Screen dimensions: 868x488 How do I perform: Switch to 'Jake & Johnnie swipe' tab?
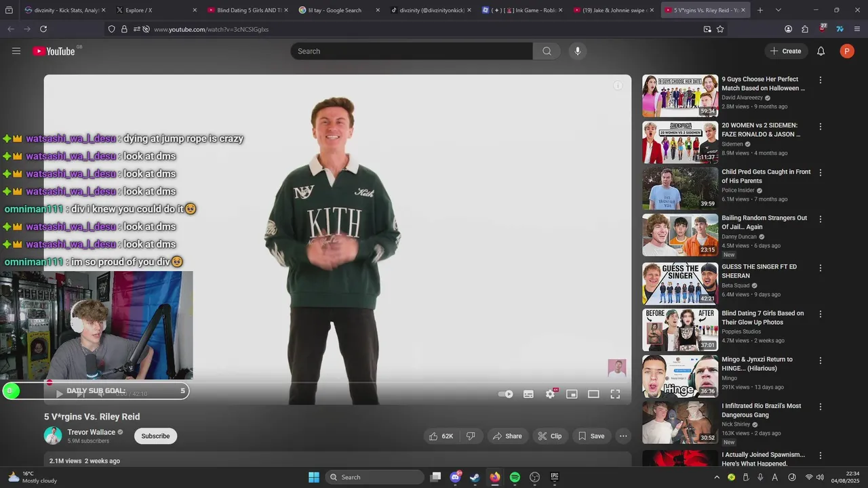pyautogui.click(x=615, y=10)
